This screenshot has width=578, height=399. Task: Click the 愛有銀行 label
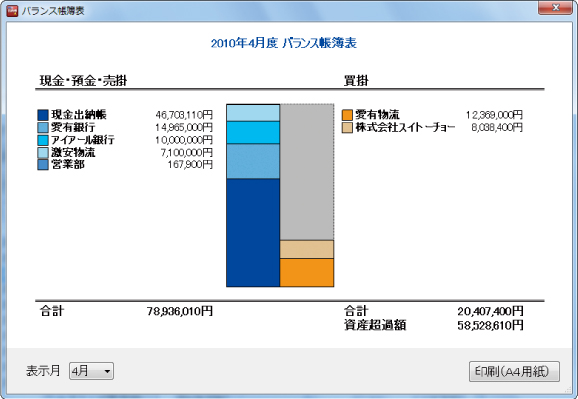click(73, 127)
